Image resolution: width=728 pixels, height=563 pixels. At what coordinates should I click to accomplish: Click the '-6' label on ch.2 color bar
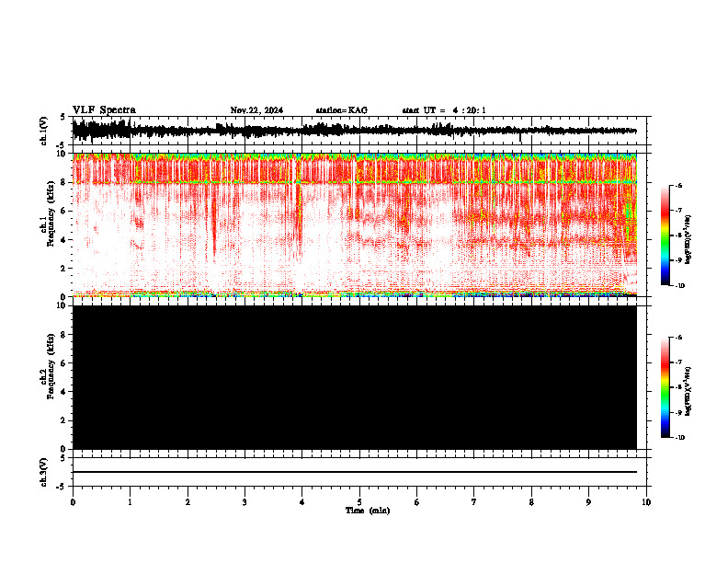click(678, 338)
